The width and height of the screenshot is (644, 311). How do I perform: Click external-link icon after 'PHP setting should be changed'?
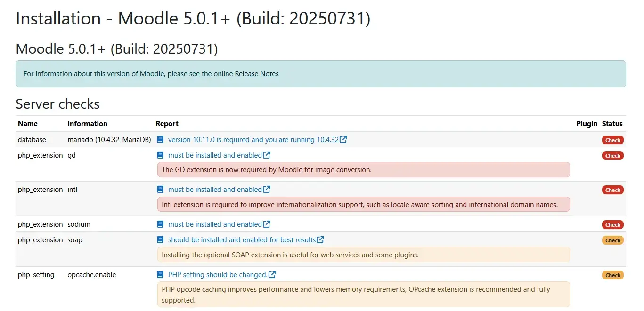click(272, 275)
